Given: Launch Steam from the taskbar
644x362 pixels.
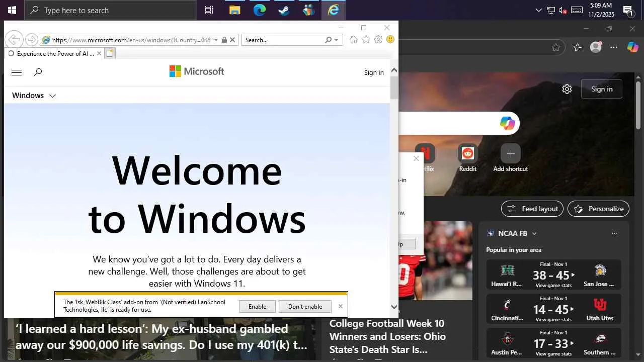Looking at the screenshot, I should click(x=284, y=10).
